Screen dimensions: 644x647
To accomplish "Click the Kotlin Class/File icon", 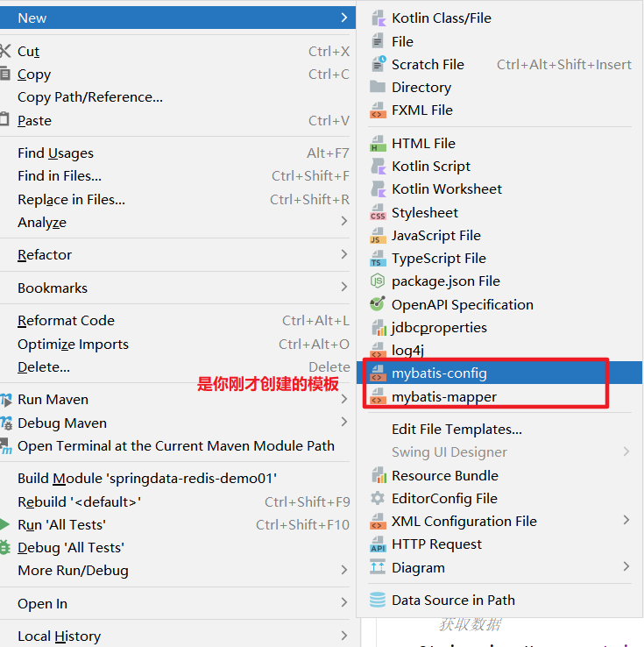I will tap(378, 18).
